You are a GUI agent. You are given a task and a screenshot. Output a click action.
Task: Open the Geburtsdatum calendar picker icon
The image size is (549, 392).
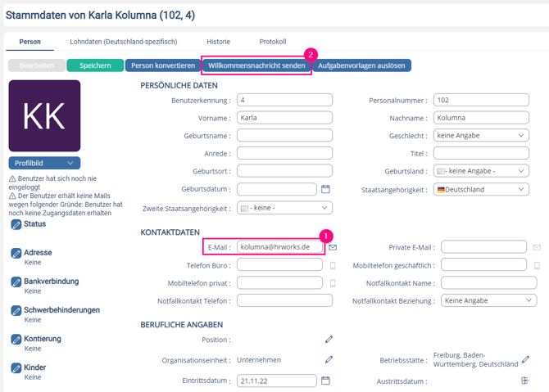click(x=325, y=189)
